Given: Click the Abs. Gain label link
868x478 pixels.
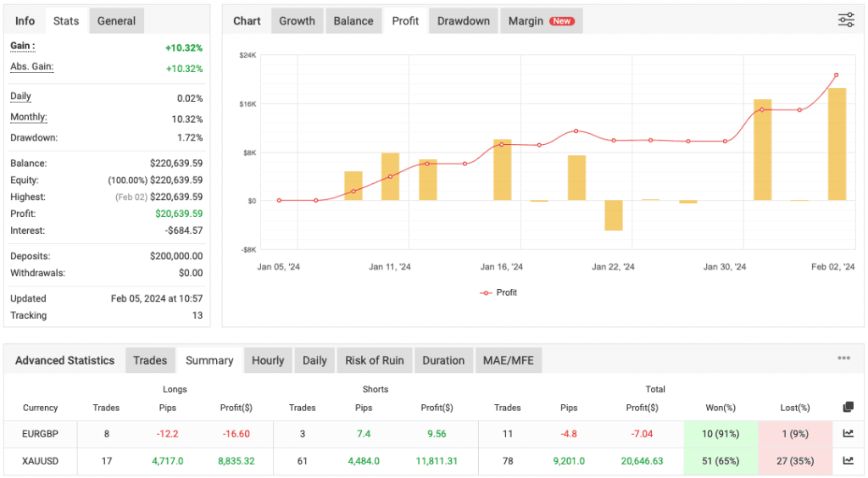Looking at the screenshot, I should coord(31,67).
